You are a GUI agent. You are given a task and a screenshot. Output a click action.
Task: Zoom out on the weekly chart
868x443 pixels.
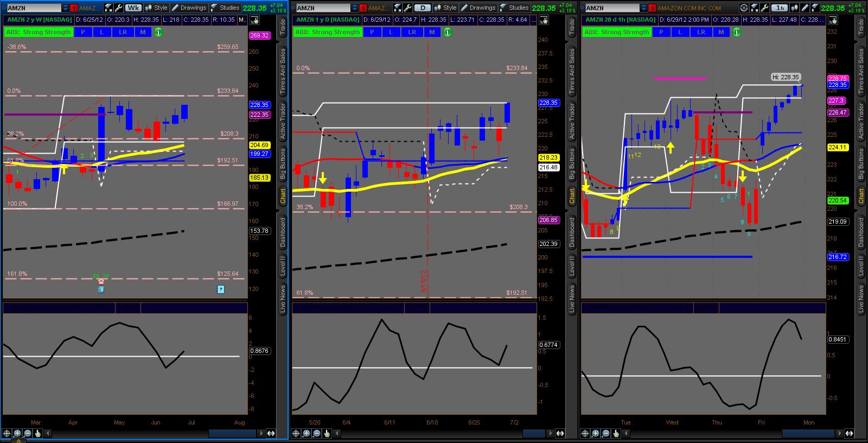pyautogui.click(x=28, y=433)
